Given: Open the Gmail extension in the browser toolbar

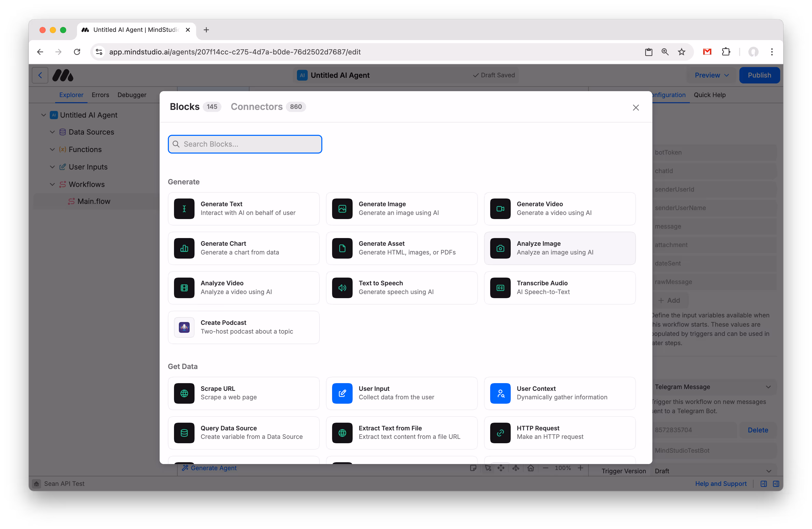Looking at the screenshot, I should click(x=707, y=52).
